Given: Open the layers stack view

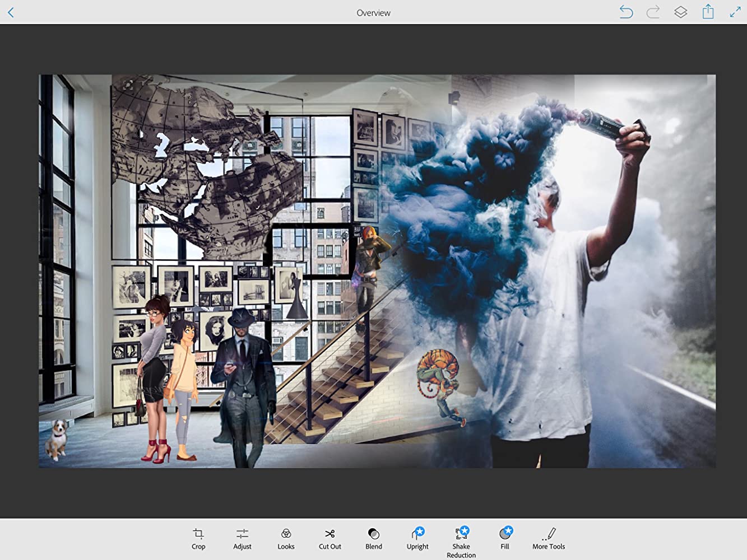Looking at the screenshot, I should click(x=680, y=12).
